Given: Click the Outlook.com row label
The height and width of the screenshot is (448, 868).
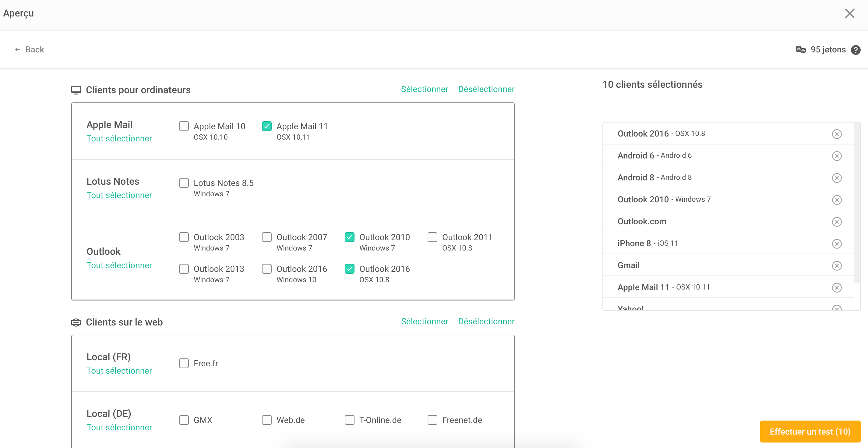Looking at the screenshot, I should point(642,222).
